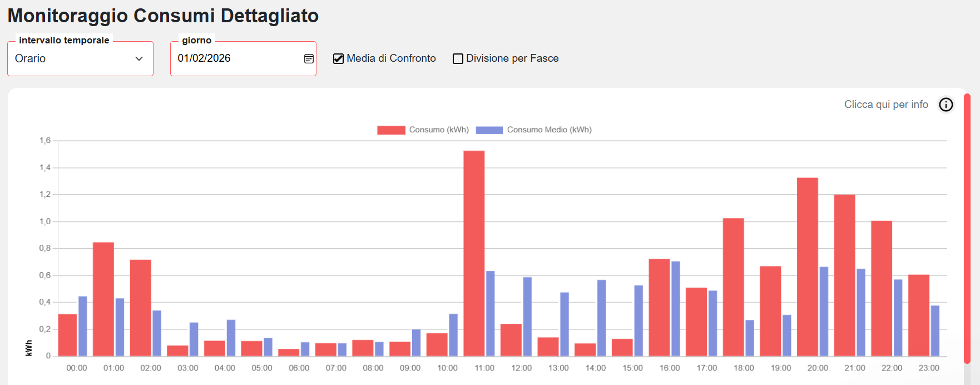Click the red consumption bar at 01:00

pos(103,299)
